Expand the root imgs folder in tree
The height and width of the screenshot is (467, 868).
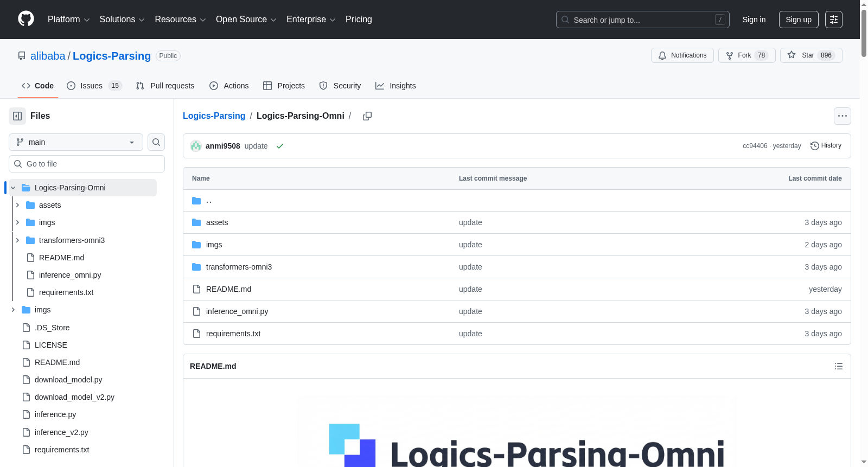point(13,310)
